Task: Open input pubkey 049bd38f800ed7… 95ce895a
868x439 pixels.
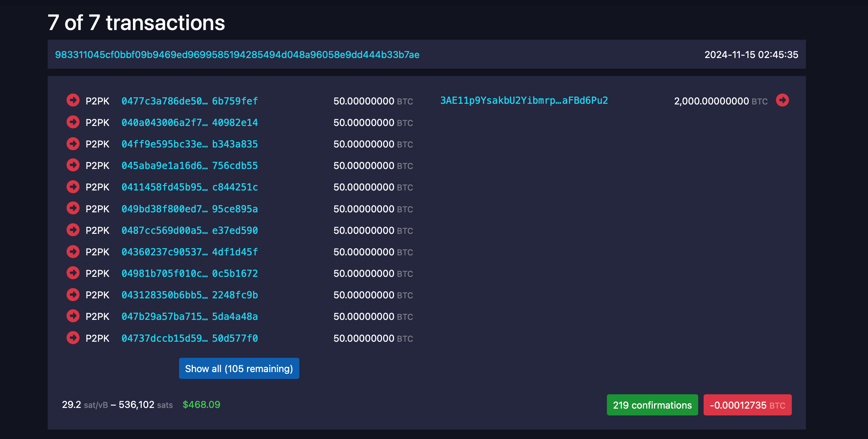Action: tap(190, 209)
